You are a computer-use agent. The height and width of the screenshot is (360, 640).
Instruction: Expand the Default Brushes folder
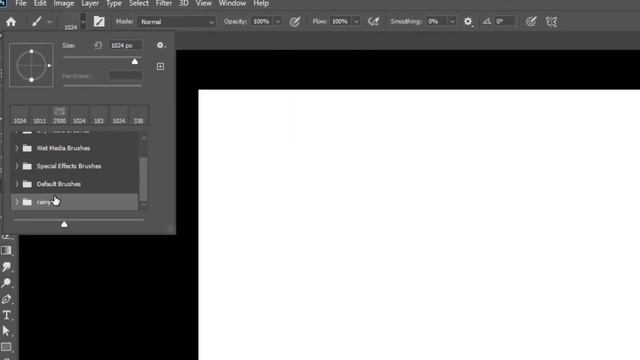click(17, 184)
